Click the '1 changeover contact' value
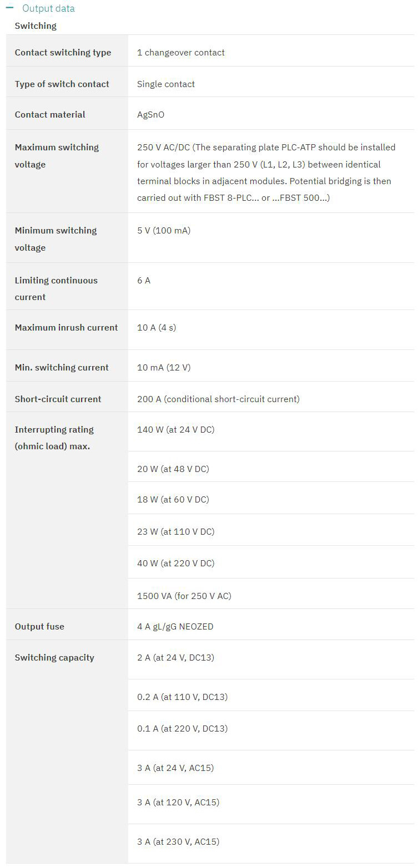This screenshot has width=418, height=868. click(x=181, y=53)
